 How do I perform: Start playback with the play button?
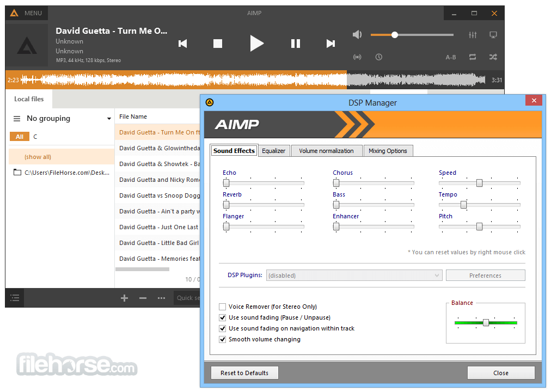click(256, 44)
